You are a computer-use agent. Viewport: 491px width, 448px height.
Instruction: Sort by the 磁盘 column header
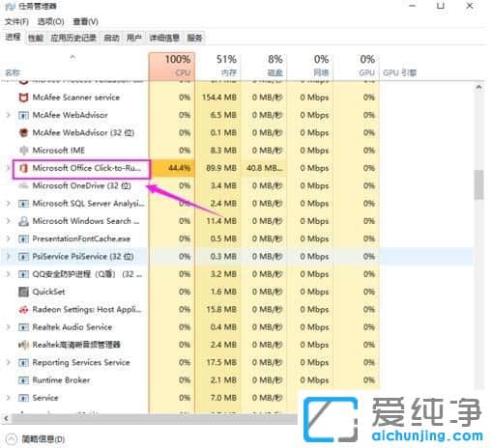click(x=264, y=66)
